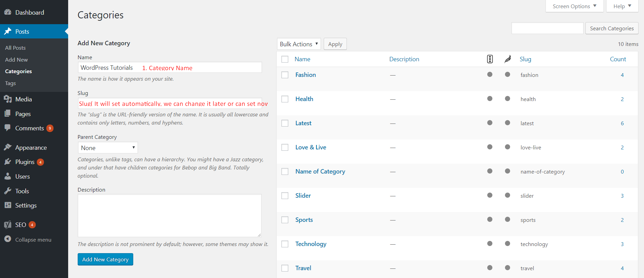
Task: Open the Name of Category link
Action: (x=320, y=171)
